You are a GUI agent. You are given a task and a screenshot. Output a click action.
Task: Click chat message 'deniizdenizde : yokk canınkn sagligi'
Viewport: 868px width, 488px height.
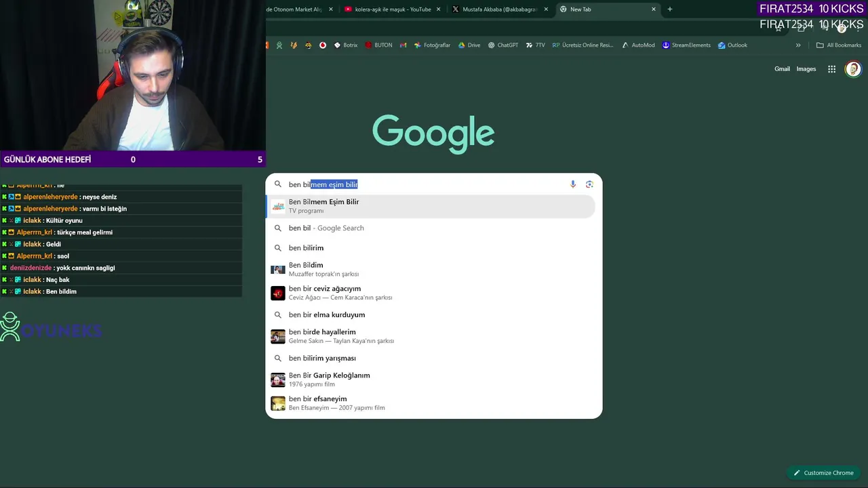click(x=121, y=268)
